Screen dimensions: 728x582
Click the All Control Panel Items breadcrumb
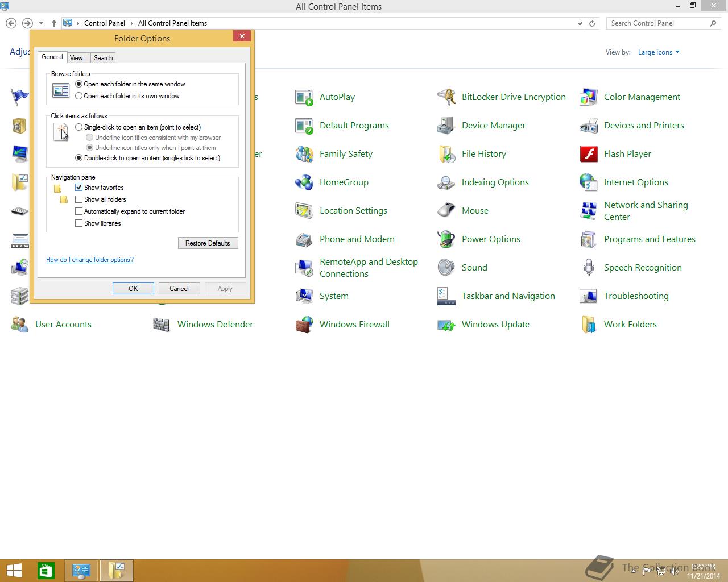pos(172,23)
